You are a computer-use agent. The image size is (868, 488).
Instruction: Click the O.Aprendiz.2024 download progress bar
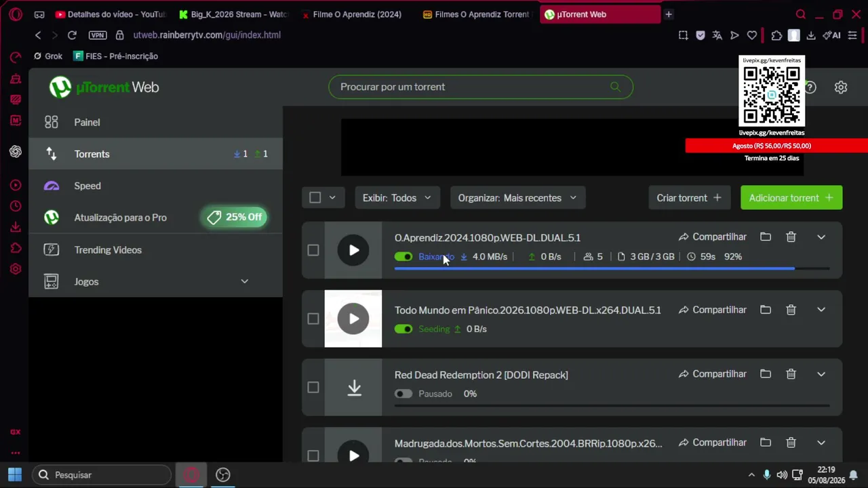pyautogui.click(x=612, y=269)
